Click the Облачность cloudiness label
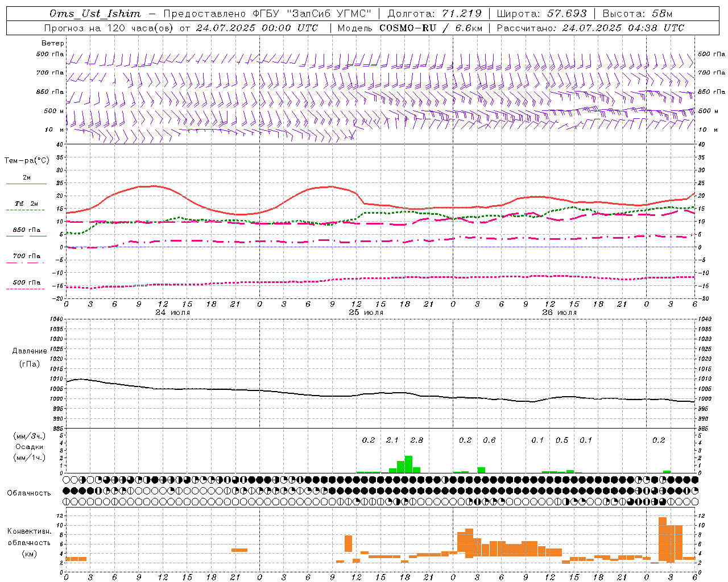728x582 pixels. point(29,493)
